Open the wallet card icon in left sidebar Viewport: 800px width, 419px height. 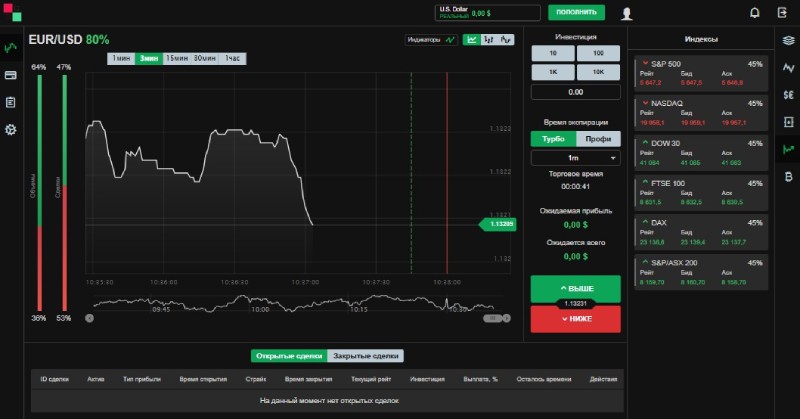(x=11, y=75)
